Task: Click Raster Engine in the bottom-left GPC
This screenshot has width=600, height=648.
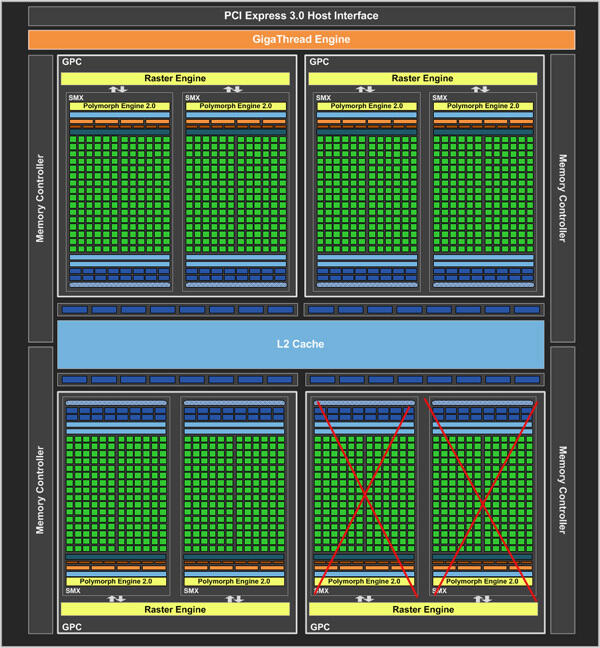Action: [175, 609]
